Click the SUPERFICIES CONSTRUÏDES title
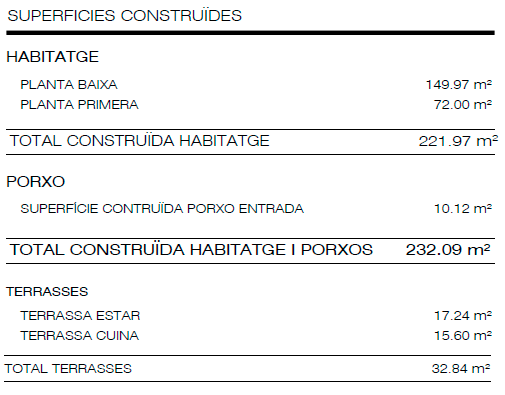The height and width of the screenshot is (395, 505). click(124, 16)
